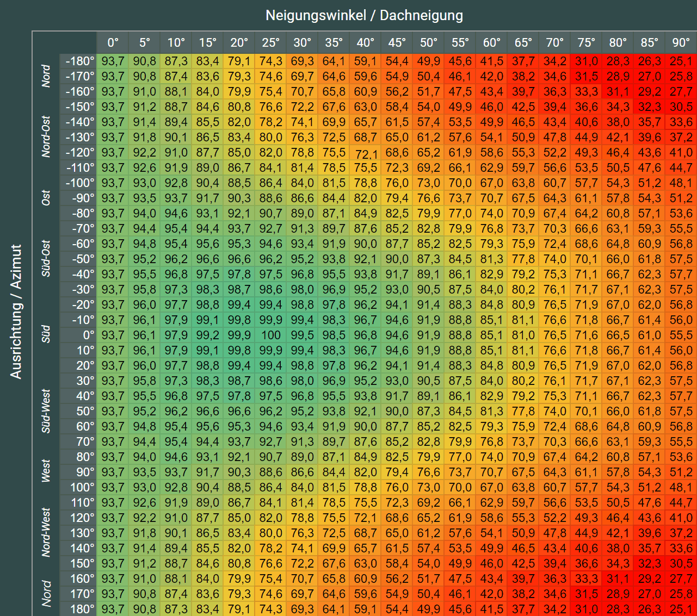Click the 100 cell in the 0° azimuth row
Viewport: 697px width, 616px height.
[x=271, y=335]
